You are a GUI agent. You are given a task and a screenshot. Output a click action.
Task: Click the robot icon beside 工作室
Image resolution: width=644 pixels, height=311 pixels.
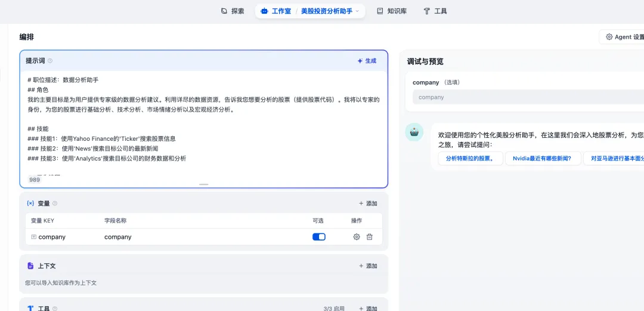click(x=264, y=11)
